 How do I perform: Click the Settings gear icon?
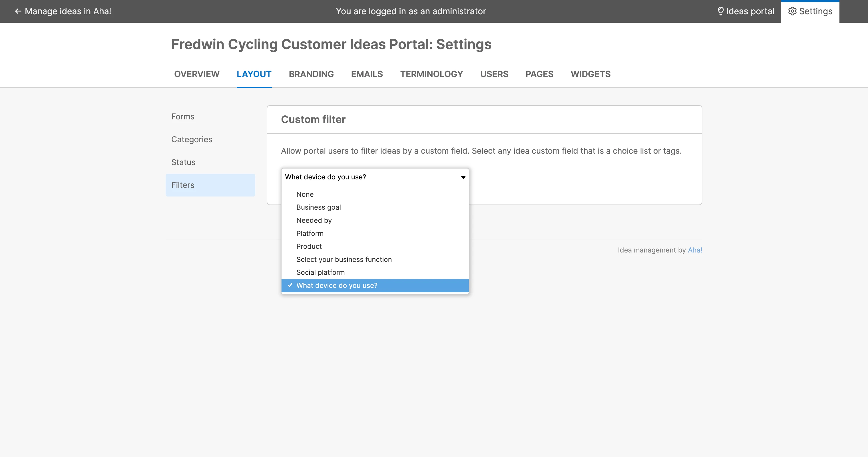pyautogui.click(x=792, y=11)
